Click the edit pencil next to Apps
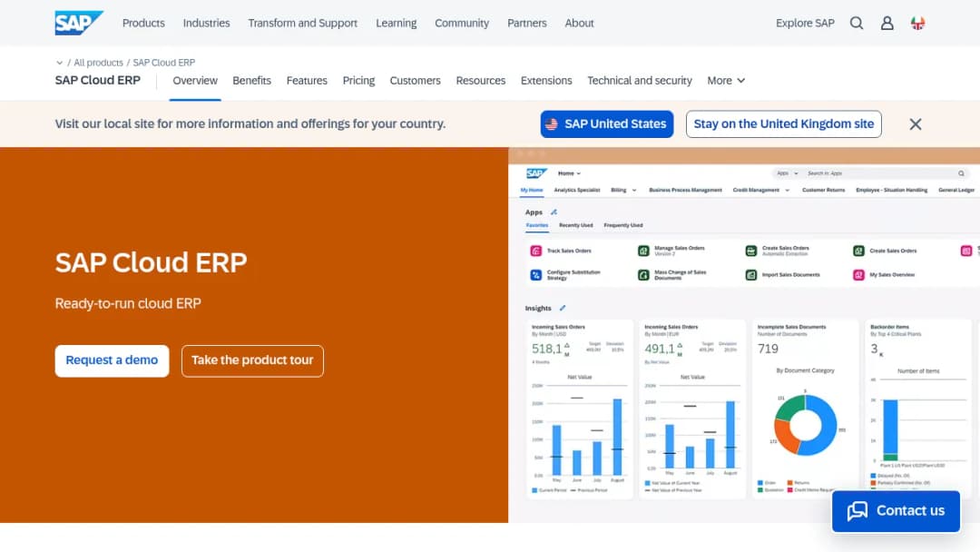This screenshot has height=552, width=980. tap(554, 212)
